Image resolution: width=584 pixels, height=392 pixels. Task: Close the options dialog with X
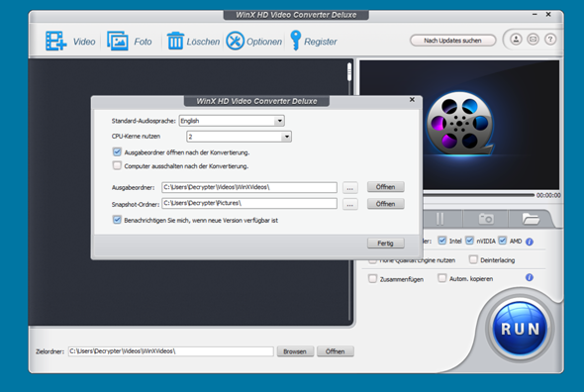click(412, 100)
